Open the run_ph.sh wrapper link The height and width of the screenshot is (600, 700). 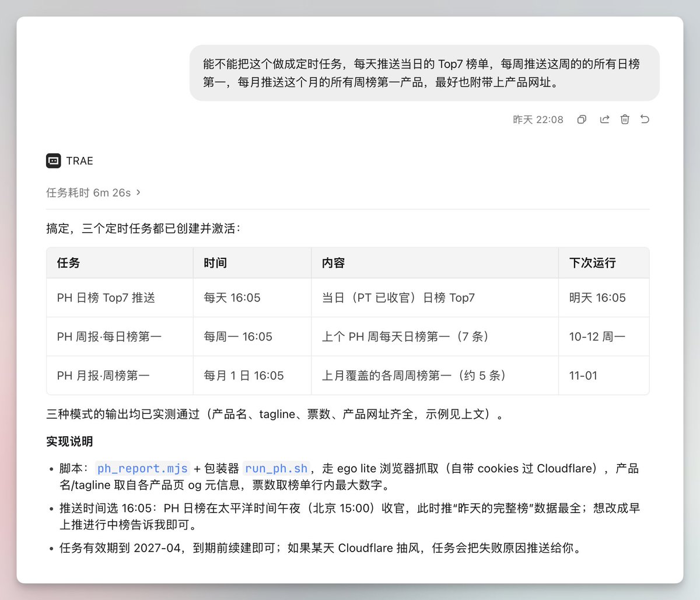276,469
